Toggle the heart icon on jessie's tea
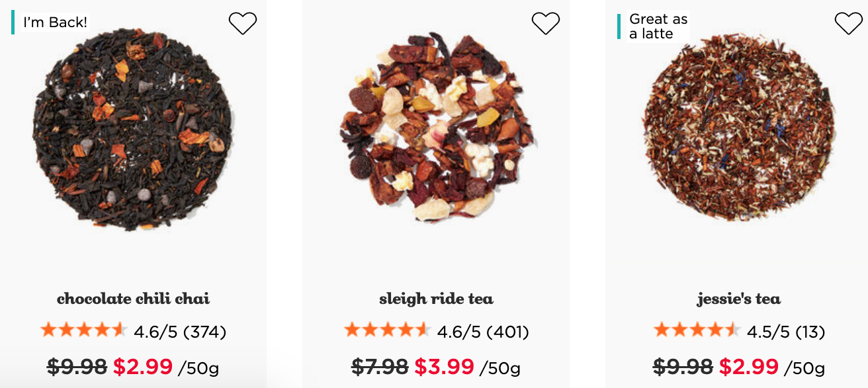Viewport: 868px width, 388px height. [x=849, y=23]
